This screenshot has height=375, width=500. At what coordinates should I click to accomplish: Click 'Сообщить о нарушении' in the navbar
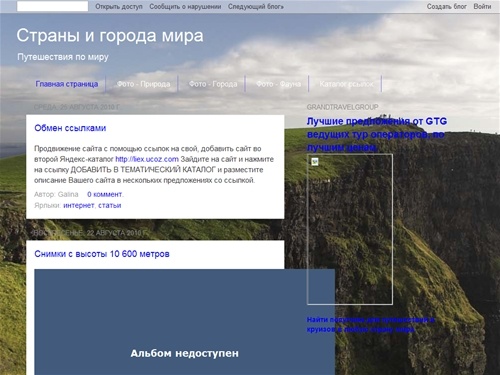[x=185, y=6]
